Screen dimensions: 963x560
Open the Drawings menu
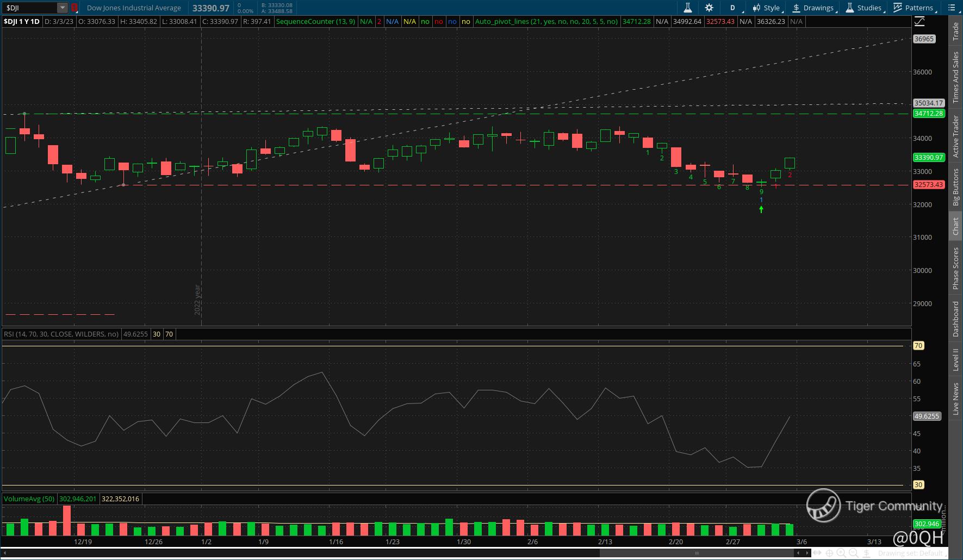[x=814, y=8]
